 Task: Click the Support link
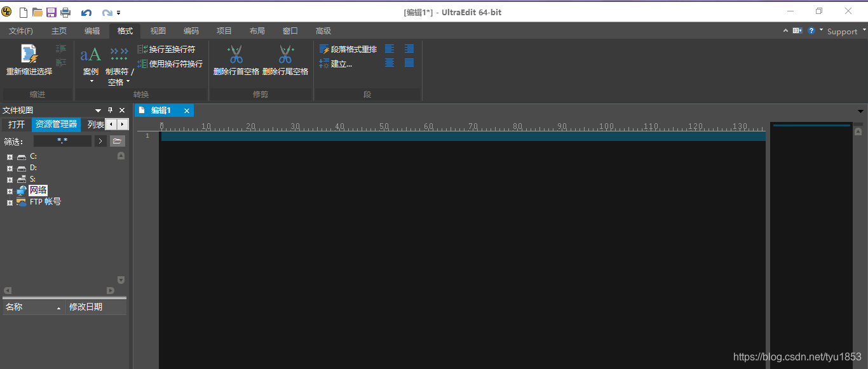click(x=843, y=31)
